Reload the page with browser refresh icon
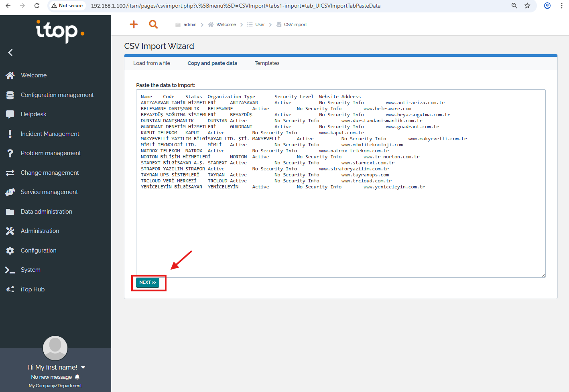 click(37, 6)
